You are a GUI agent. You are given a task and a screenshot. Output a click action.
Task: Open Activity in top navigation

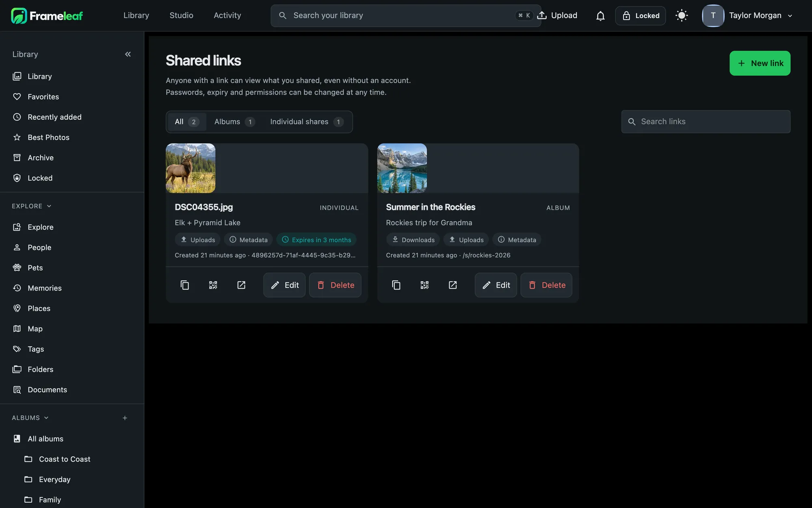(227, 15)
